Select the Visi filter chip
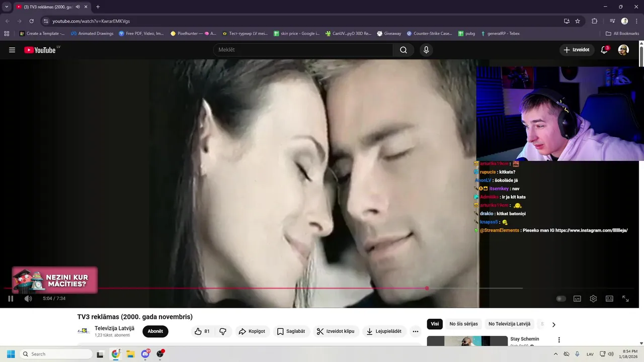 click(x=435, y=324)
